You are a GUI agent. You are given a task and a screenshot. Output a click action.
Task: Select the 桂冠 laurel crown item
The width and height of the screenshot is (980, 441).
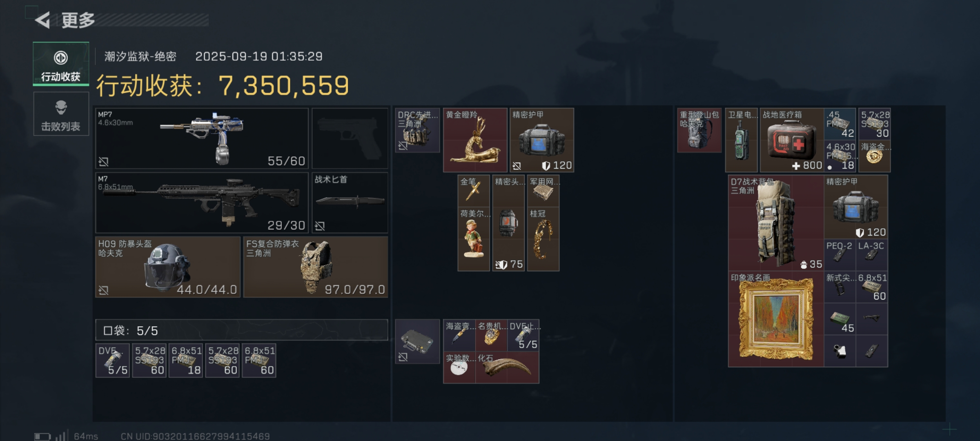(543, 239)
